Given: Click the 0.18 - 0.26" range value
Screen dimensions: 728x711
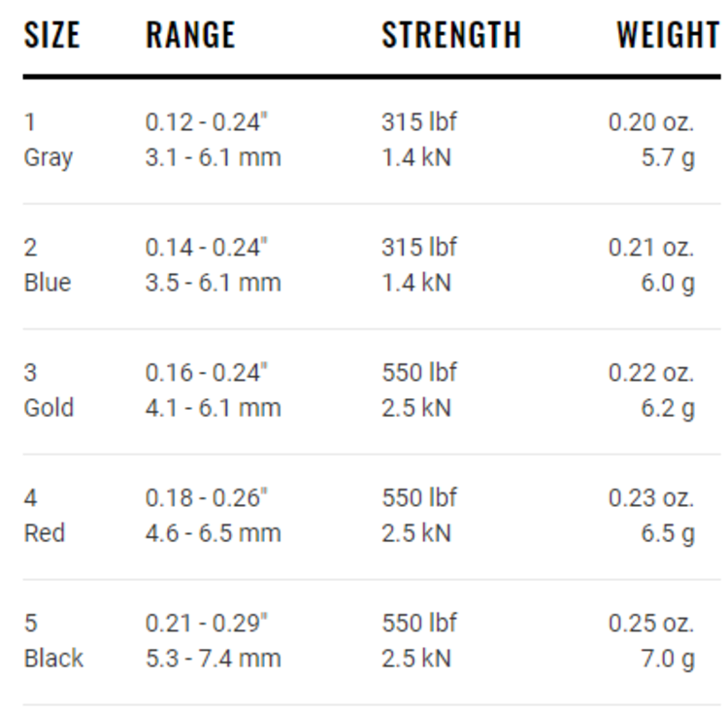Looking at the screenshot, I should click(206, 498).
